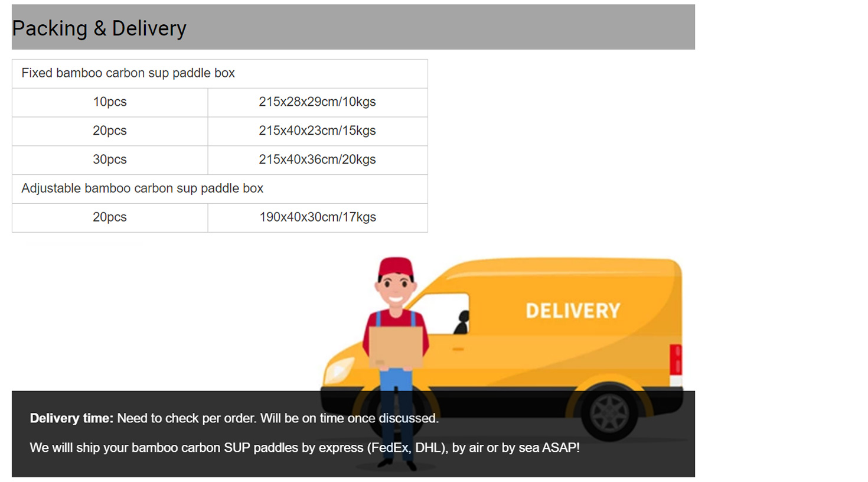Click the 10pcs table cell
The height and width of the screenshot is (482, 868).
110,102
